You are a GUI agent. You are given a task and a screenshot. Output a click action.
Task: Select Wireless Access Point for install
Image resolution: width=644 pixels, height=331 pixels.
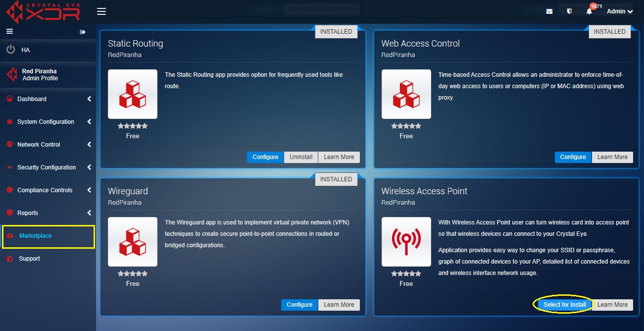coord(565,305)
